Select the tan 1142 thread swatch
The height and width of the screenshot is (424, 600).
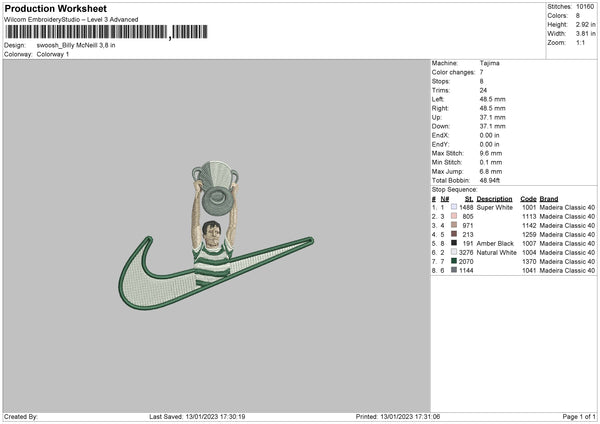[x=454, y=225]
